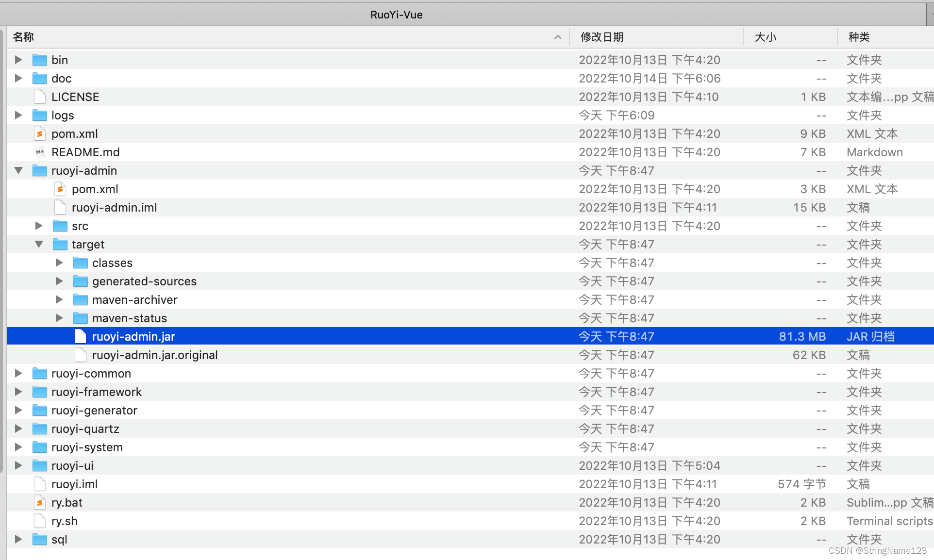Click the ry.bat file icon
The image size is (934, 560).
pyautogui.click(x=40, y=502)
